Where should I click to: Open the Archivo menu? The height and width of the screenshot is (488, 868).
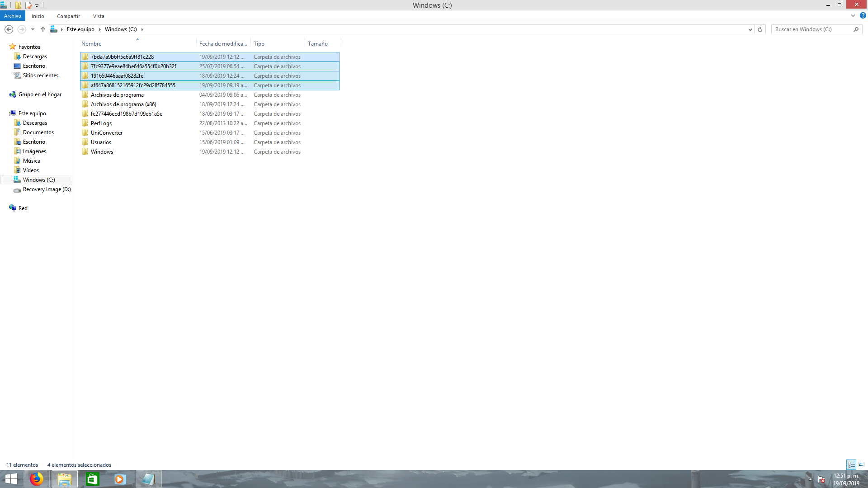(x=13, y=16)
